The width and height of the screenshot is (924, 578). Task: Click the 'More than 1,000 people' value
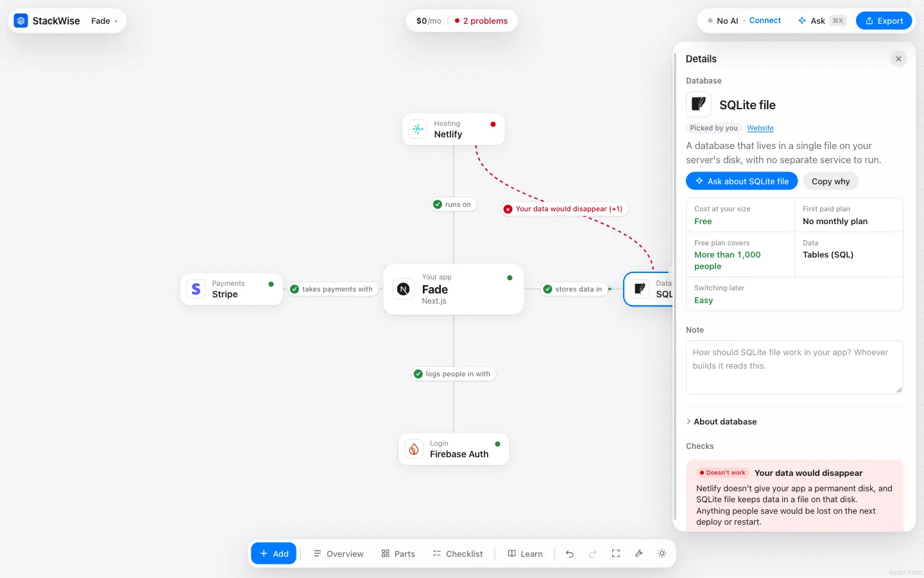728,261
